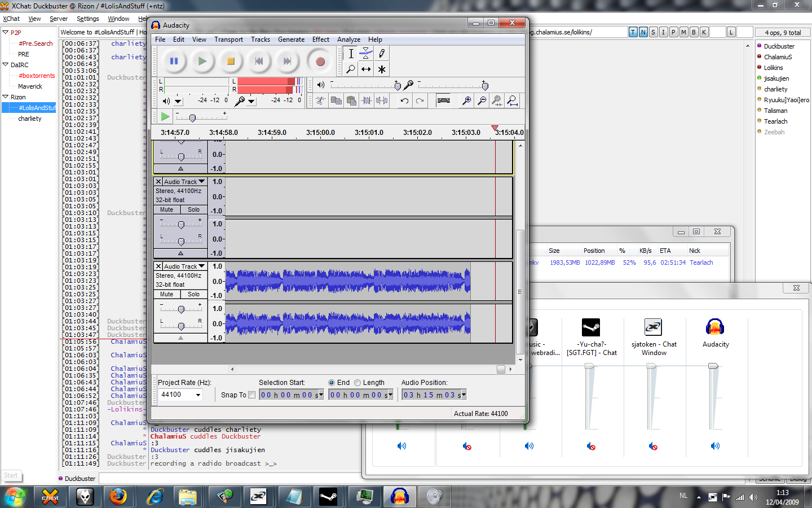
Task: Solo the bottom audio track
Action: (193, 294)
